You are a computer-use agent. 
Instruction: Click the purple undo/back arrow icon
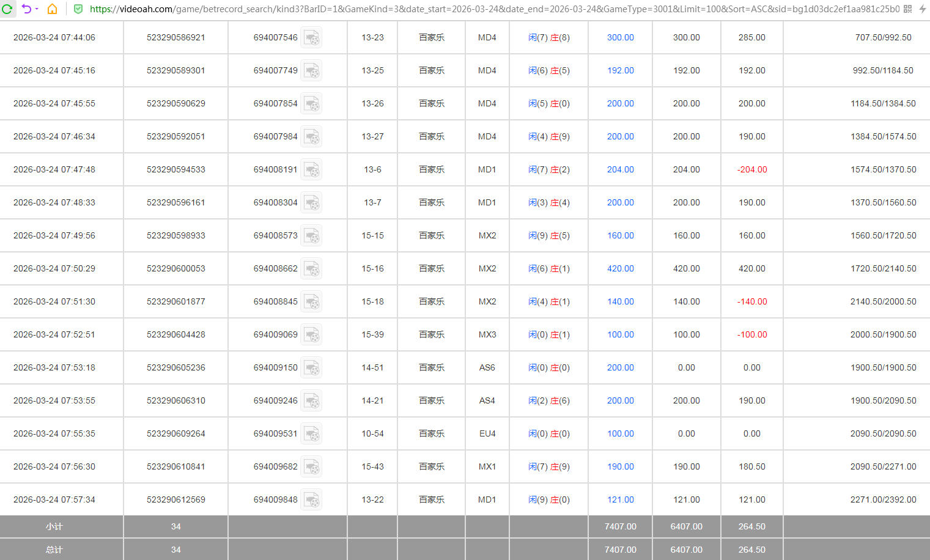[x=26, y=9]
